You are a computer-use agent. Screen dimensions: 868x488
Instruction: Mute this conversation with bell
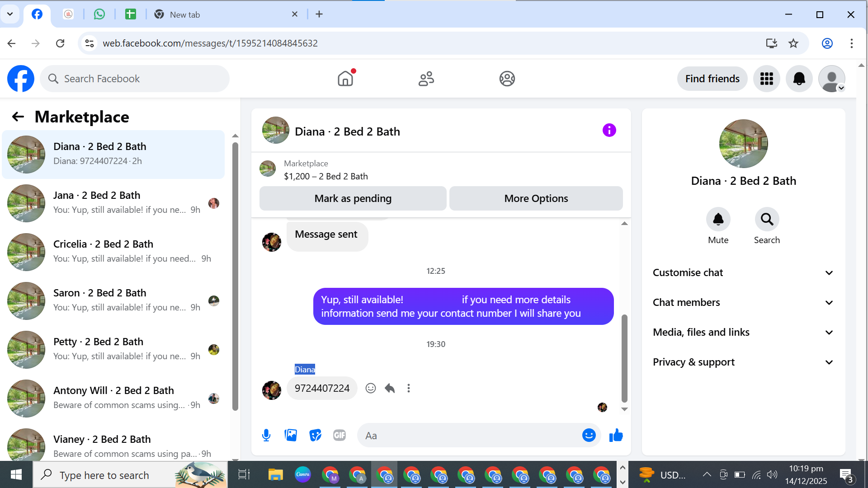coord(718,220)
